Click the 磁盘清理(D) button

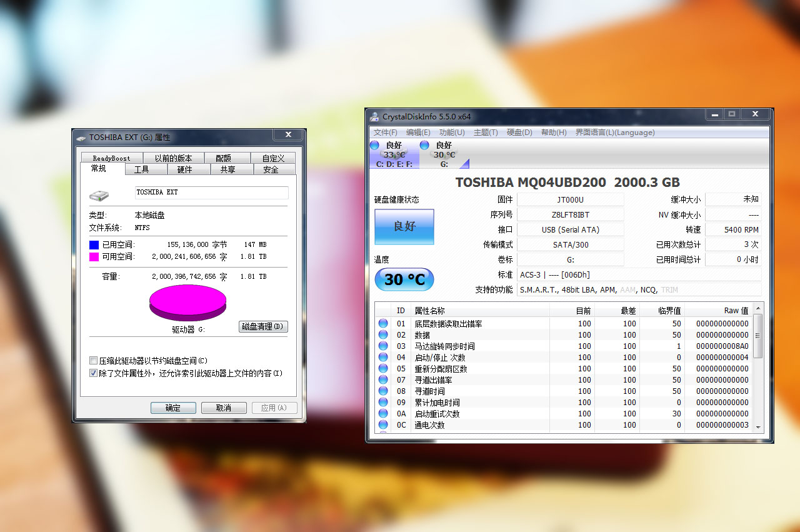[263, 326]
